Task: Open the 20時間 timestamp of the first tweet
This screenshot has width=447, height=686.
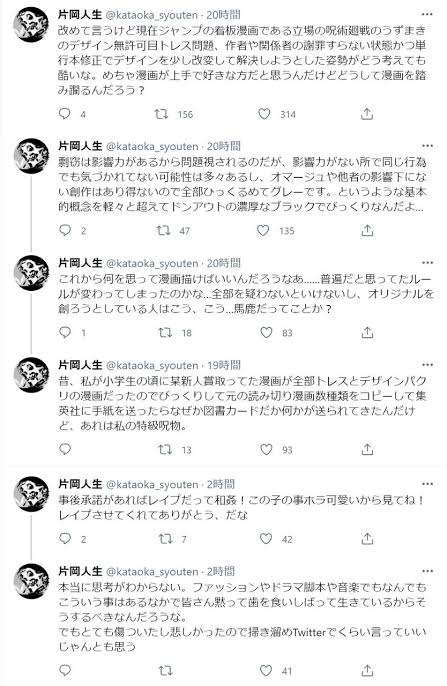Action: (224, 15)
